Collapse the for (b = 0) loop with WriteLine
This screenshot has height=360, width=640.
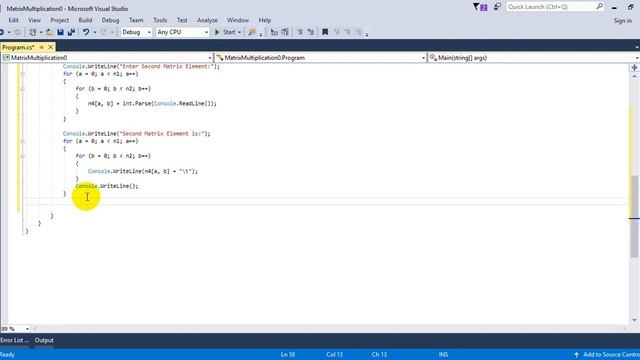tap(23, 156)
